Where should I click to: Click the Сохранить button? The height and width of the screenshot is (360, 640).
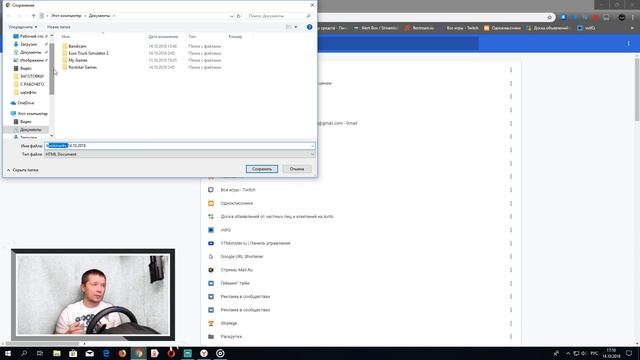(x=262, y=169)
